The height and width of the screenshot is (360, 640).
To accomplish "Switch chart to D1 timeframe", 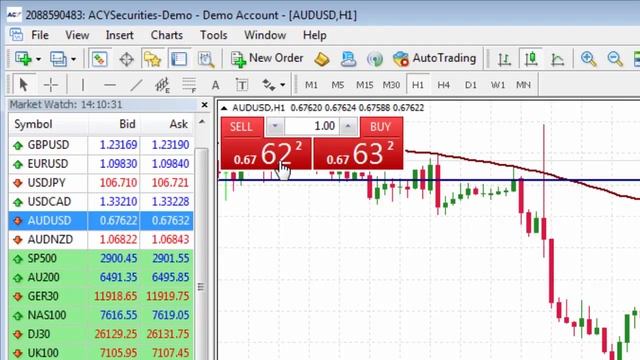I will [x=471, y=85].
